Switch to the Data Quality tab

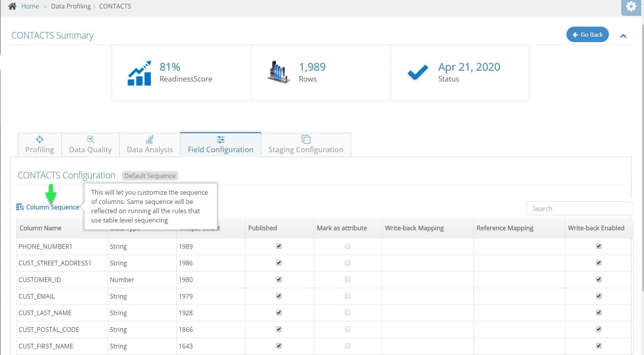click(90, 145)
